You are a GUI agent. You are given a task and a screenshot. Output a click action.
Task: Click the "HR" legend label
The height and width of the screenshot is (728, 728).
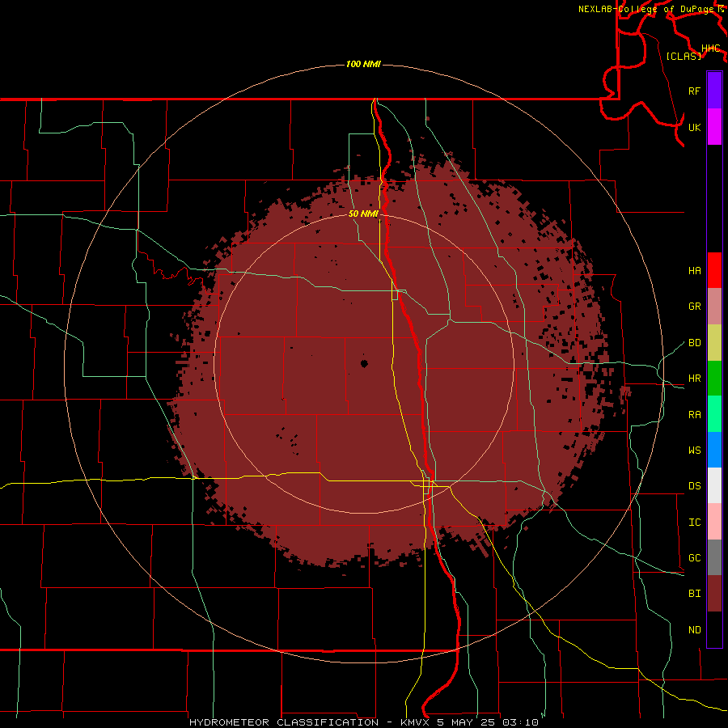pos(694,379)
